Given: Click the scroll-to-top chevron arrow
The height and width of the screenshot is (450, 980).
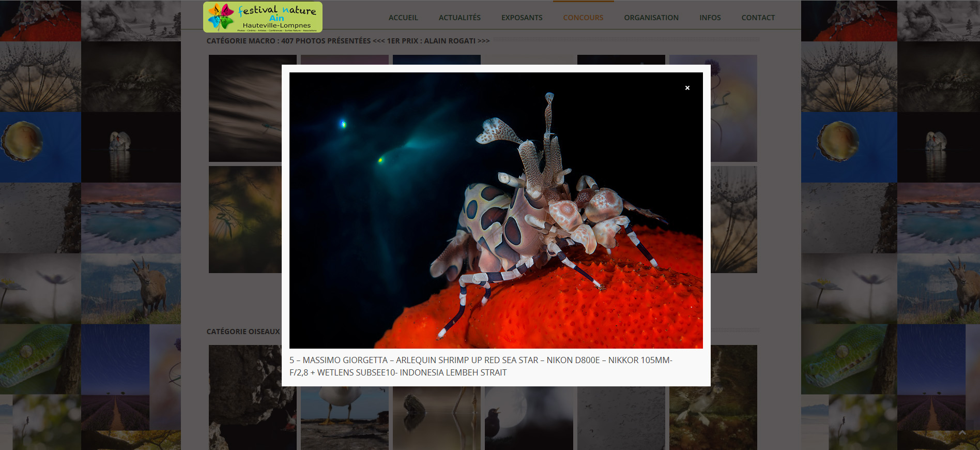Looking at the screenshot, I should click(x=962, y=433).
